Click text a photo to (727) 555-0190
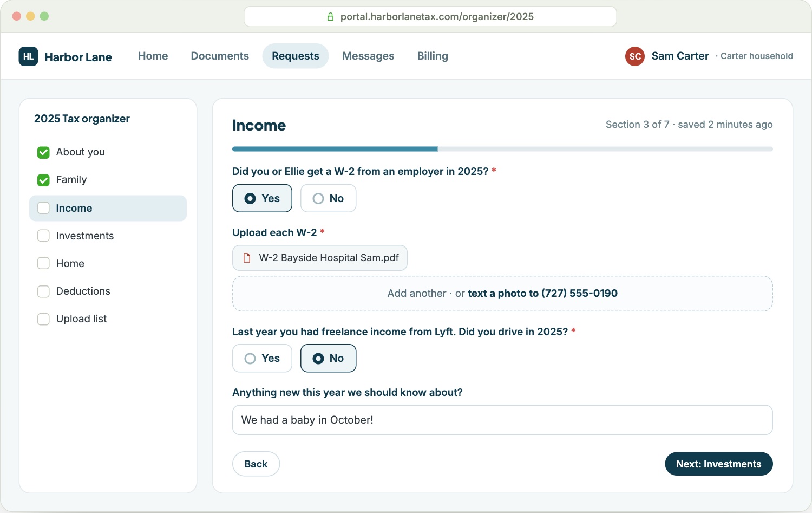The image size is (812, 513). tap(543, 294)
